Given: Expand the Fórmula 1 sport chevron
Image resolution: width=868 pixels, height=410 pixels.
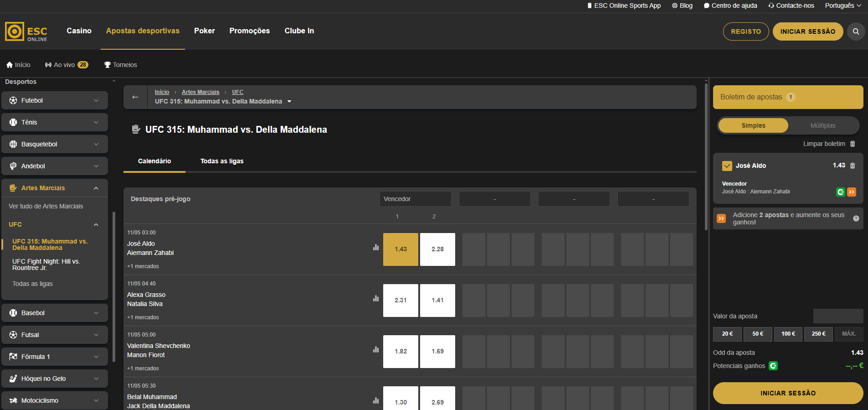Looking at the screenshot, I should [96, 357].
